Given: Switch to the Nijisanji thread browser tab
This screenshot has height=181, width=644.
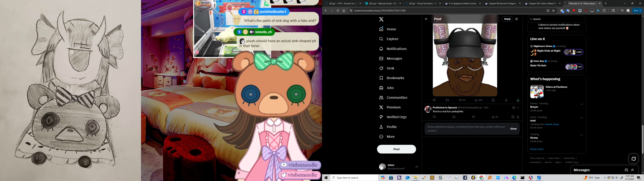Looking at the screenshot, I should point(383,4).
